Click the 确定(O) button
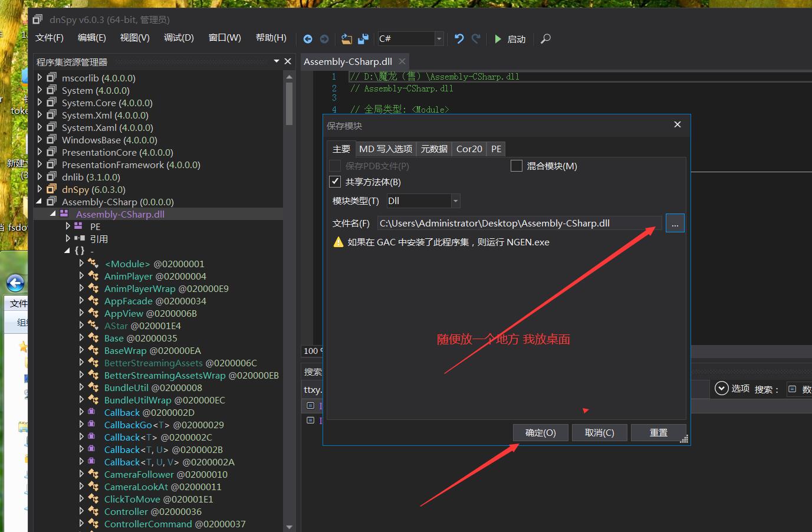This screenshot has height=532, width=812. (x=540, y=432)
